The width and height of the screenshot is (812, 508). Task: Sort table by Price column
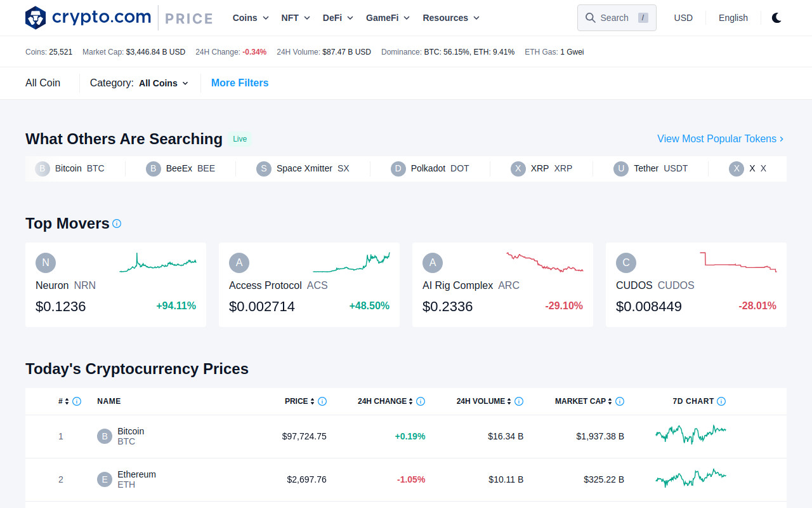[x=299, y=401]
